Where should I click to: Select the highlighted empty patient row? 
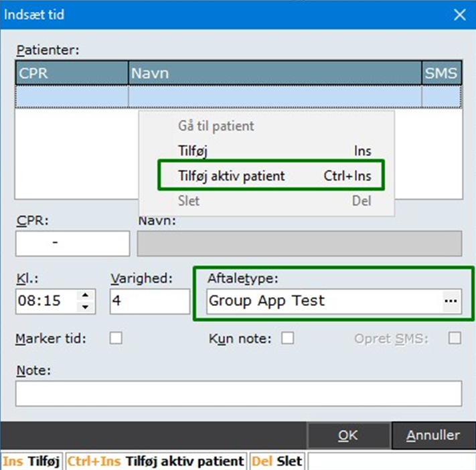238,96
